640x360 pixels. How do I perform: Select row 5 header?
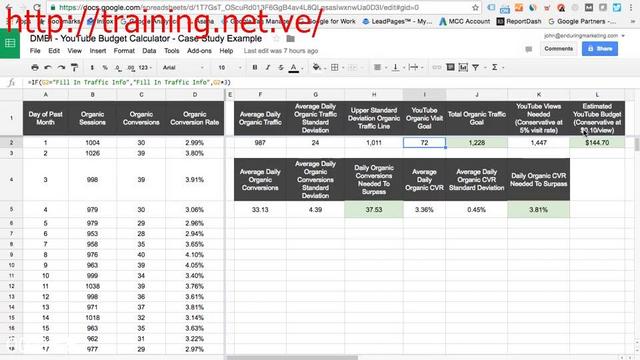[11, 209]
